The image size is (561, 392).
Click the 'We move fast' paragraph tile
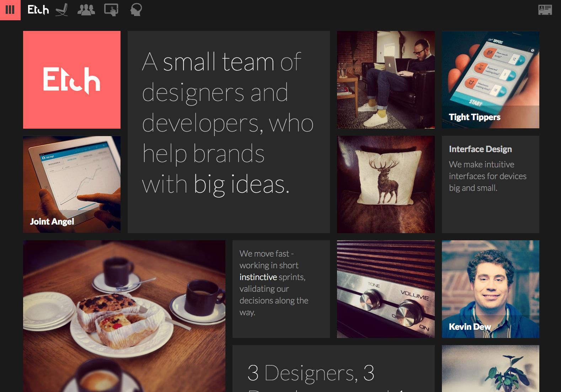pos(281,289)
